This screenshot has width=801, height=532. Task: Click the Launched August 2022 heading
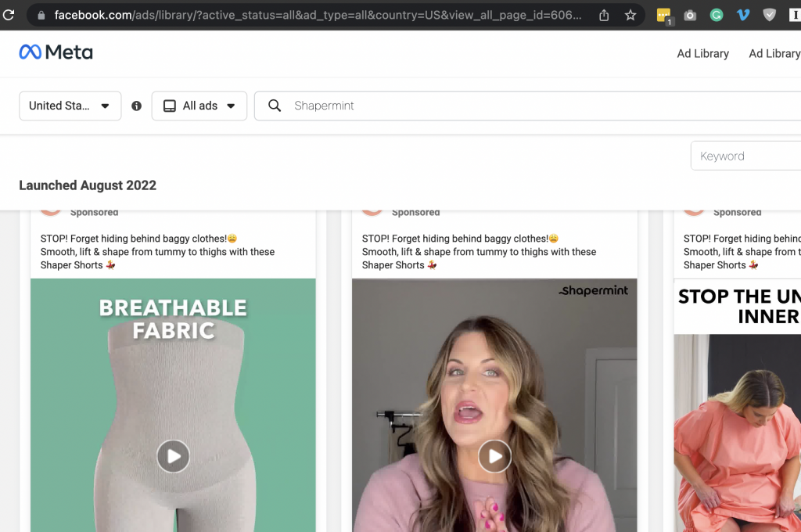point(88,185)
